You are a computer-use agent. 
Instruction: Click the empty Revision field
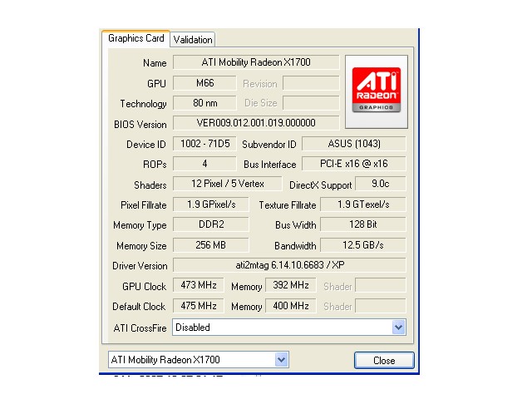[311, 83]
